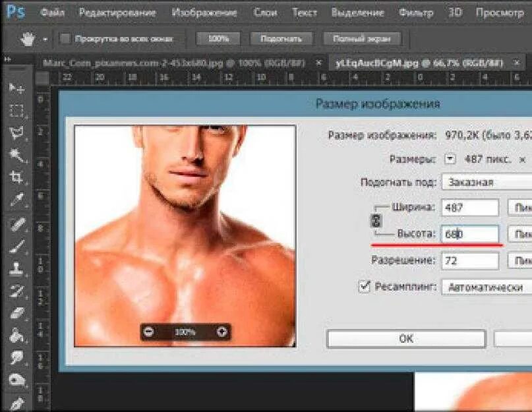Screen dimensions: 532x412
Task: Open the 3D menu
Action: [455, 13]
